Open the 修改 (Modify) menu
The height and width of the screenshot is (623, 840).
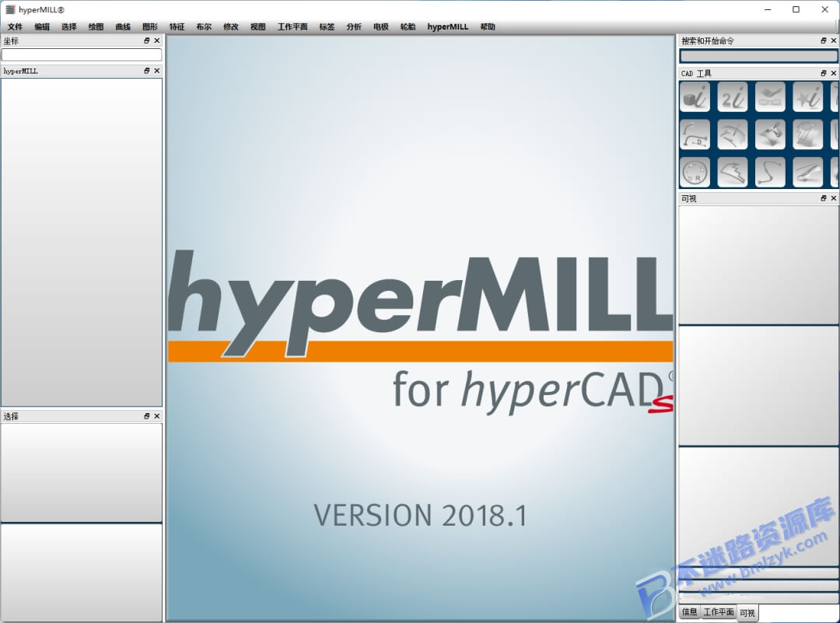pyautogui.click(x=231, y=26)
